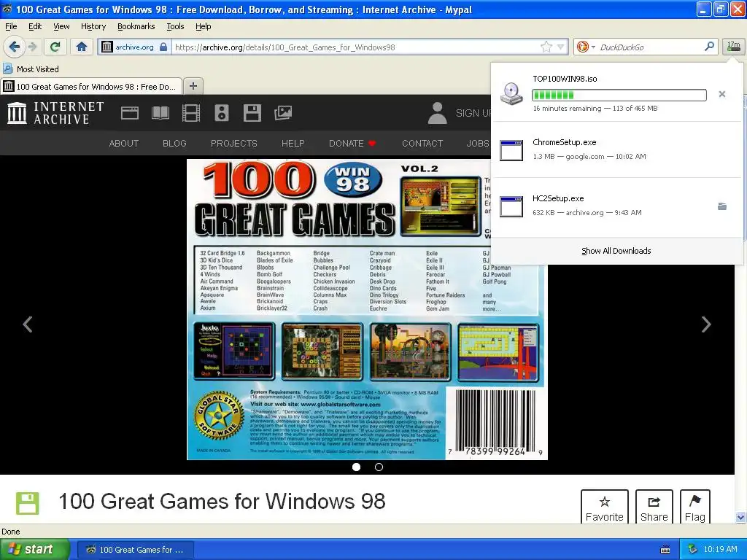Select the second carousel dot
747x560 pixels.
coord(379,467)
